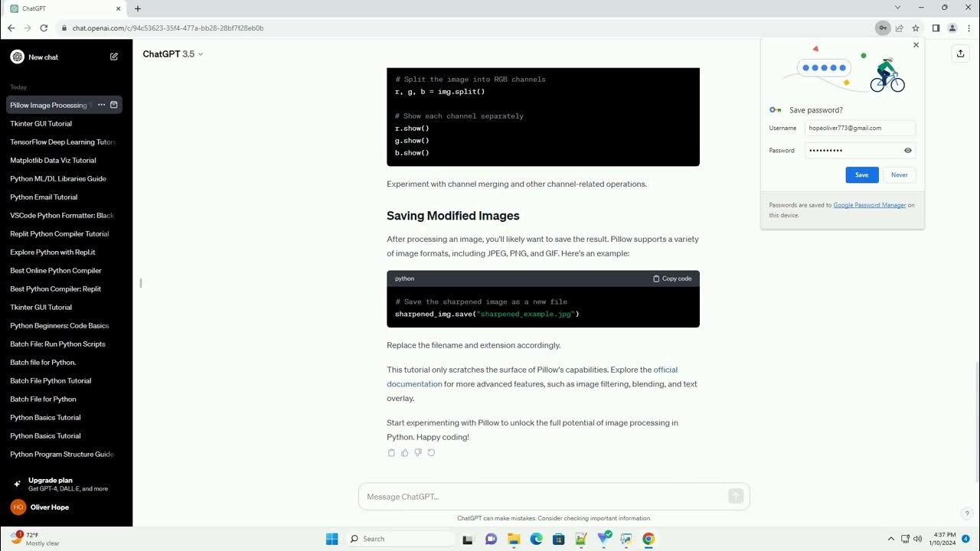Copy the response with clipboard icon
980x551 pixels.
coord(391,453)
